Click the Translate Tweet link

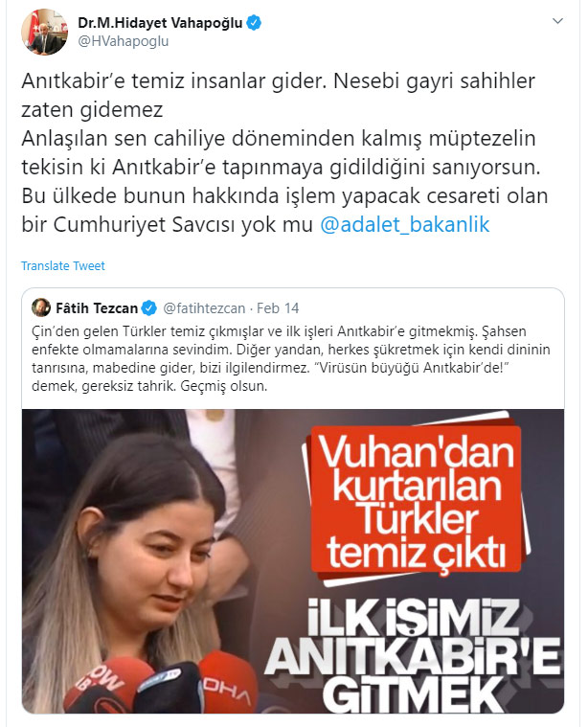(63, 265)
